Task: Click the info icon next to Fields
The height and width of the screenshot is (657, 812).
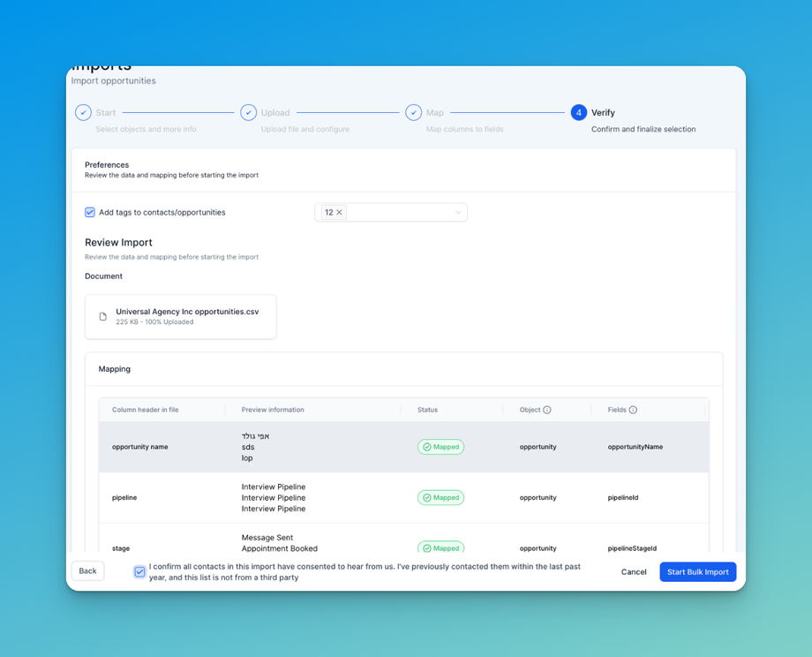Action: pyautogui.click(x=633, y=410)
